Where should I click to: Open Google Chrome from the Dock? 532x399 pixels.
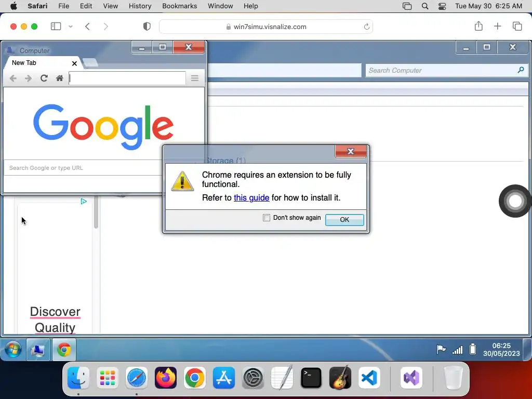click(x=195, y=378)
